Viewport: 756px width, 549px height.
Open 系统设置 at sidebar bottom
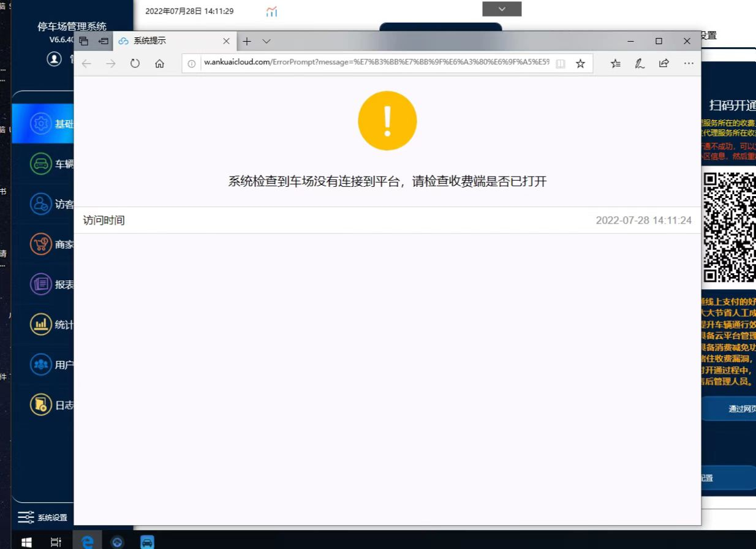pyautogui.click(x=42, y=518)
